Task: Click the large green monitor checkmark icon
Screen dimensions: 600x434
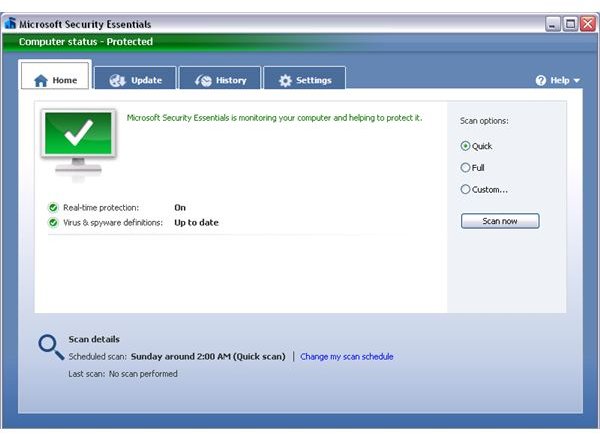Action: click(x=77, y=139)
